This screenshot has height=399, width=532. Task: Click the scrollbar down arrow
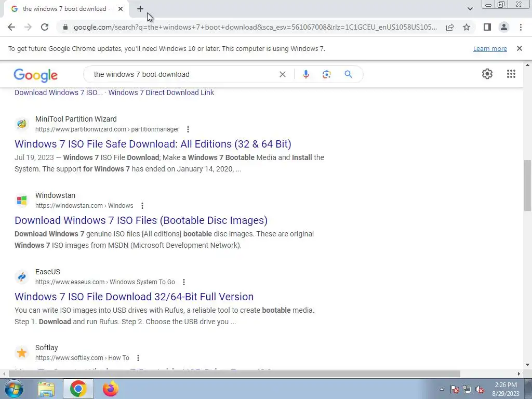(528, 365)
